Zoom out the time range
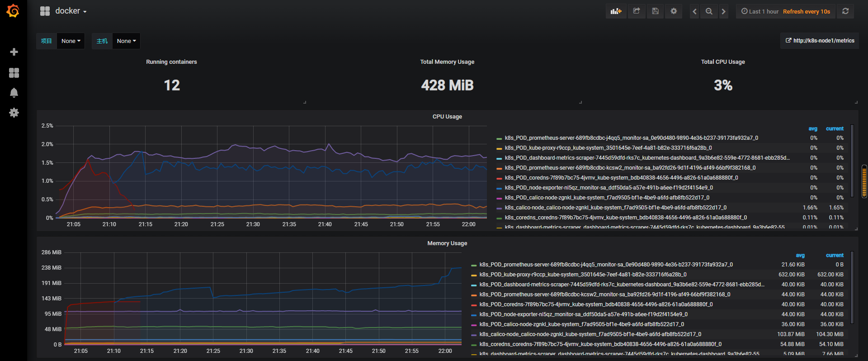The height and width of the screenshot is (361, 868). (709, 11)
